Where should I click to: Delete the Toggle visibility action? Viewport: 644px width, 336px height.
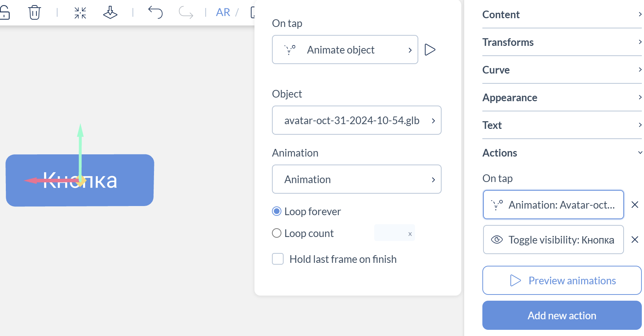(635, 240)
